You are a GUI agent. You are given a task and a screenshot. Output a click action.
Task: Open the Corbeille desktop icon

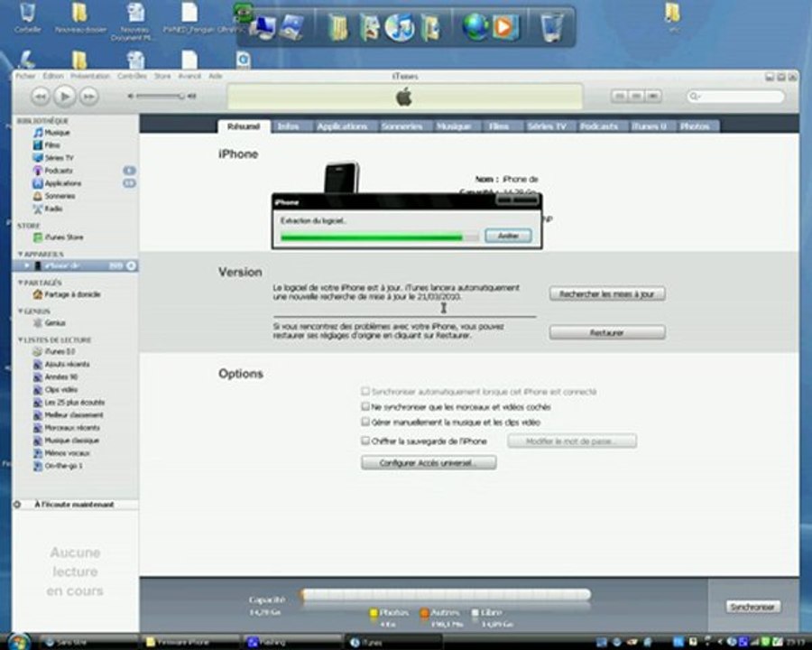click(27, 18)
